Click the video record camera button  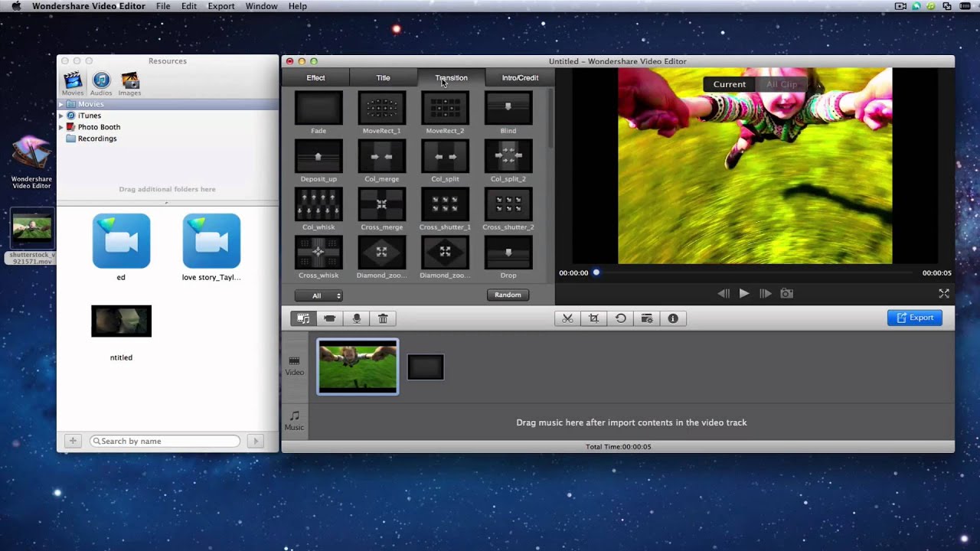pos(330,318)
